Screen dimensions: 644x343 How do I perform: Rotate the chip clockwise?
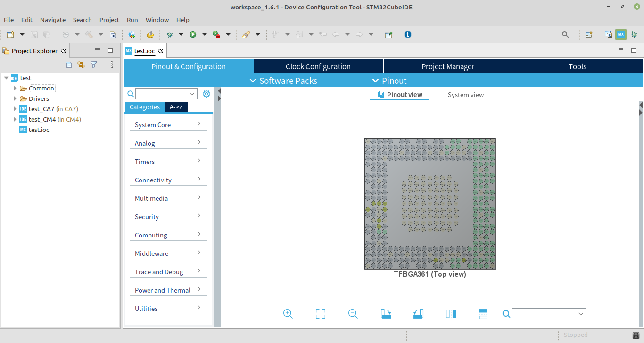[x=386, y=314]
